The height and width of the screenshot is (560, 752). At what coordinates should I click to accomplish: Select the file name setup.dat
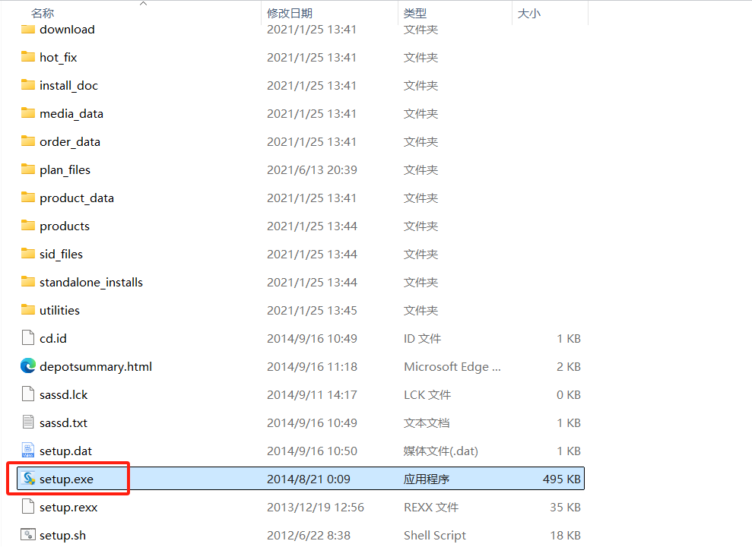65,451
